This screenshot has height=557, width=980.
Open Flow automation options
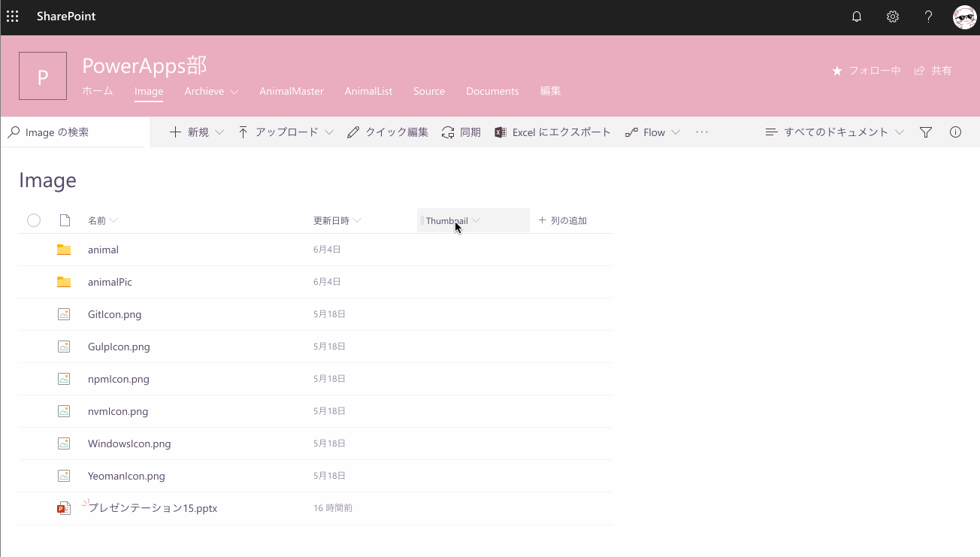652,132
